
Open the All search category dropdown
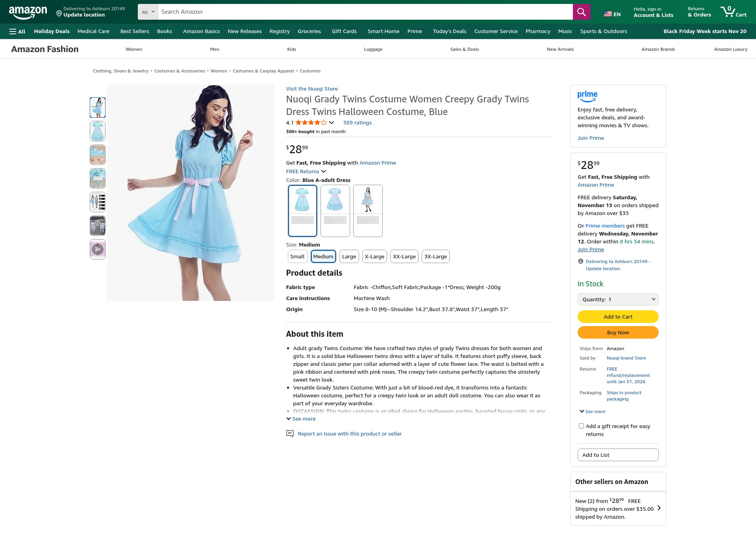[x=148, y=12]
